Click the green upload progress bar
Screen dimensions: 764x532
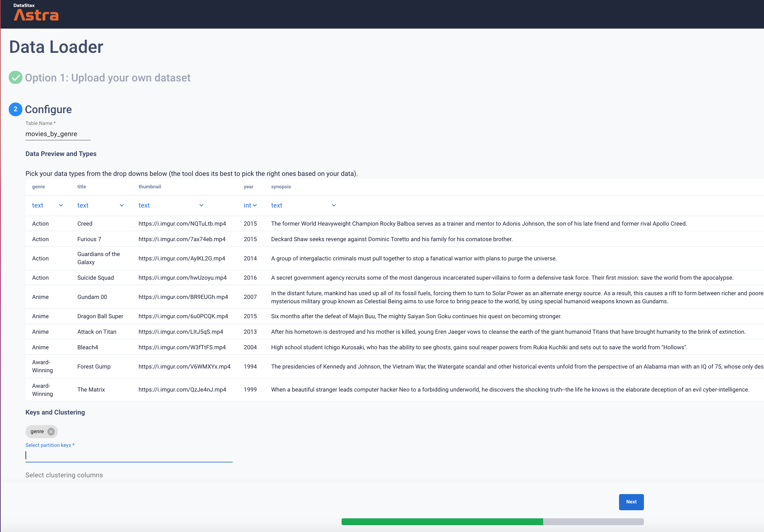(442, 522)
